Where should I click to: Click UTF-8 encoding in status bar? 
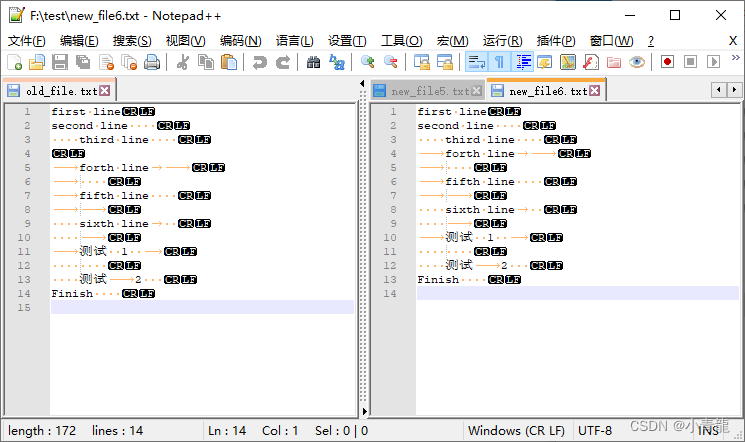coord(595,431)
